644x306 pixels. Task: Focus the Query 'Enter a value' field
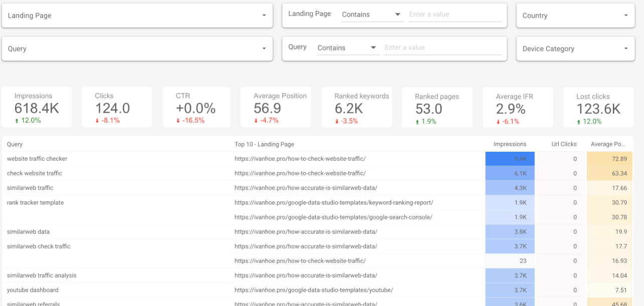point(442,48)
